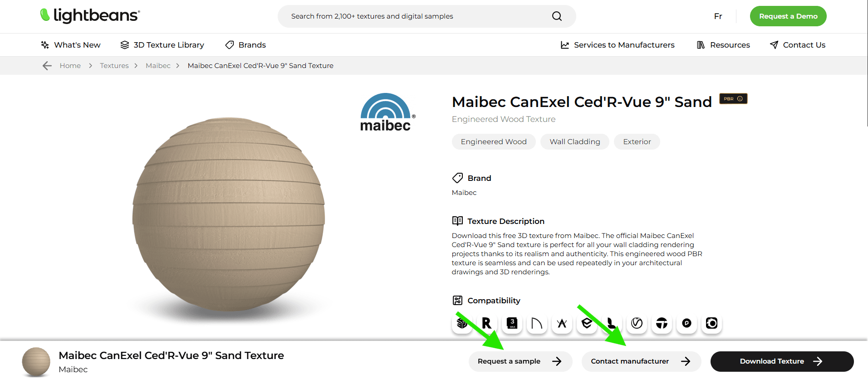
Task: Click the chart icon beside Services to Manufacturers
Action: [565, 45]
